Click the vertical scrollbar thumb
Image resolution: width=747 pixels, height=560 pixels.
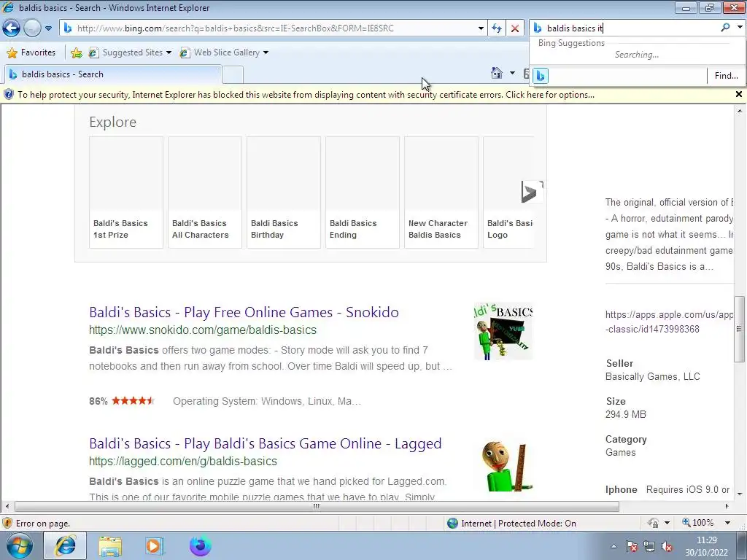tap(740, 329)
